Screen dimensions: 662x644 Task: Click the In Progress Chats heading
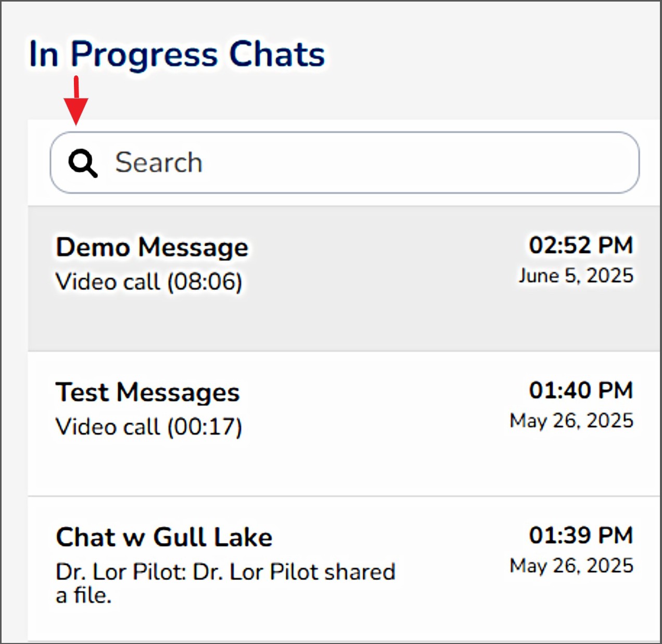tap(177, 54)
